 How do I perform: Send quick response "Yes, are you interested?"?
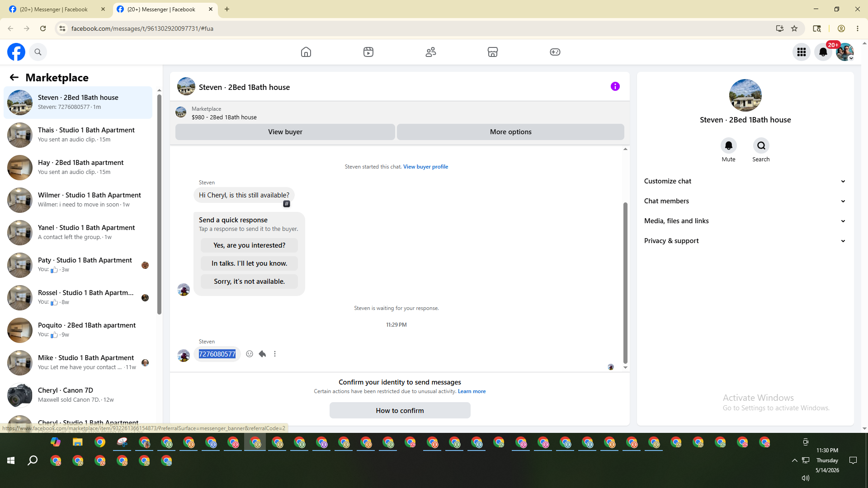[250, 245]
